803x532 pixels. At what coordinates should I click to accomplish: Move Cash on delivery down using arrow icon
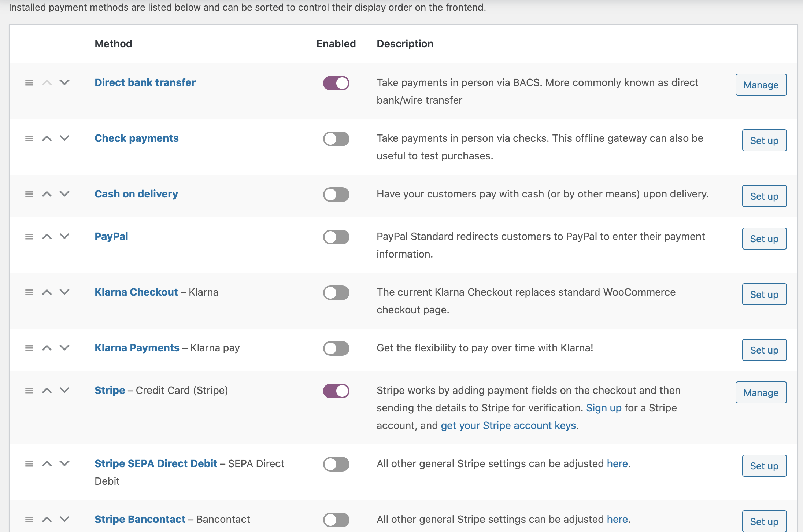(x=64, y=194)
